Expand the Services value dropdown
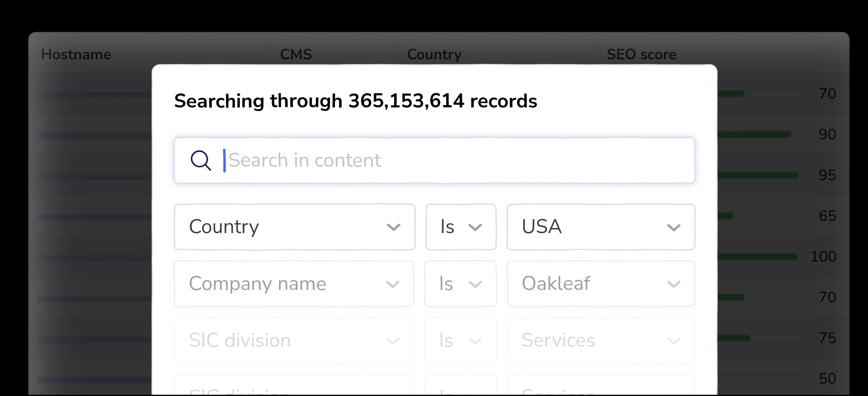This screenshot has height=396, width=868. tap(601, 340)
